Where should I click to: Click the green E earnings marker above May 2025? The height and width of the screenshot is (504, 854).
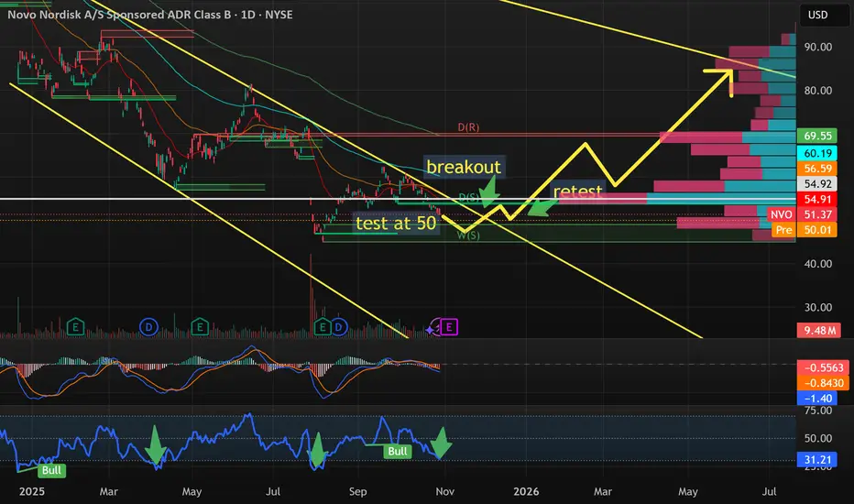[x=200, y=327]
